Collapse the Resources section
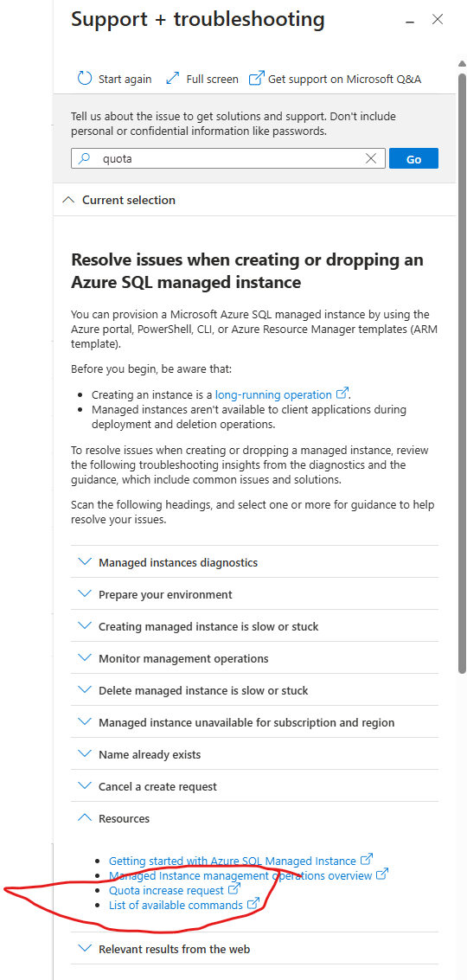The image size is (467, 980). coord(255,818)
